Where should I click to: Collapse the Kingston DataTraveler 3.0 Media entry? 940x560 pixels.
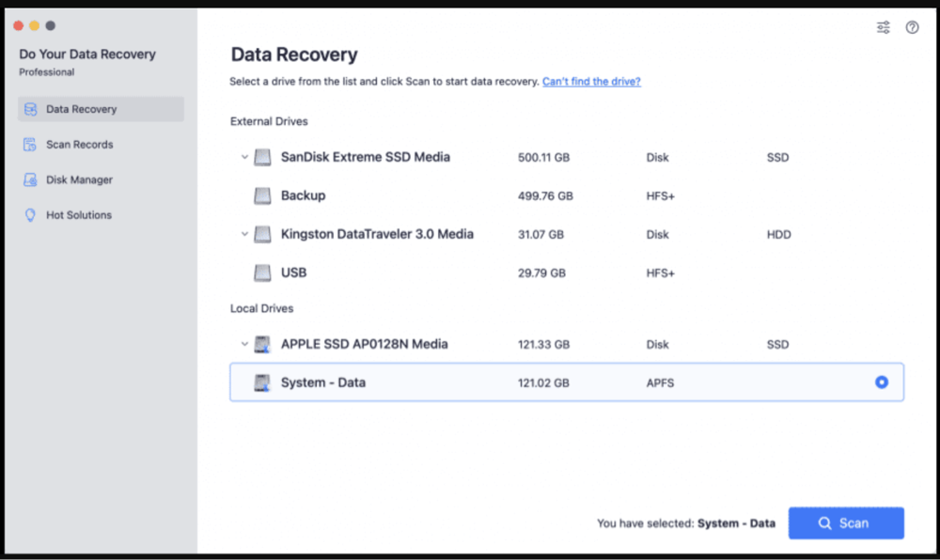(243, 234)
